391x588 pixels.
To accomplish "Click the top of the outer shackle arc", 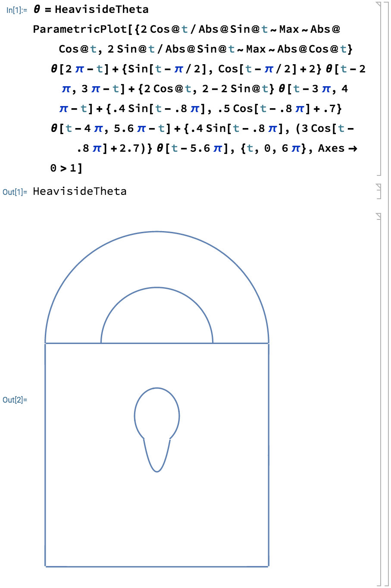I will [x=157, y=232].
